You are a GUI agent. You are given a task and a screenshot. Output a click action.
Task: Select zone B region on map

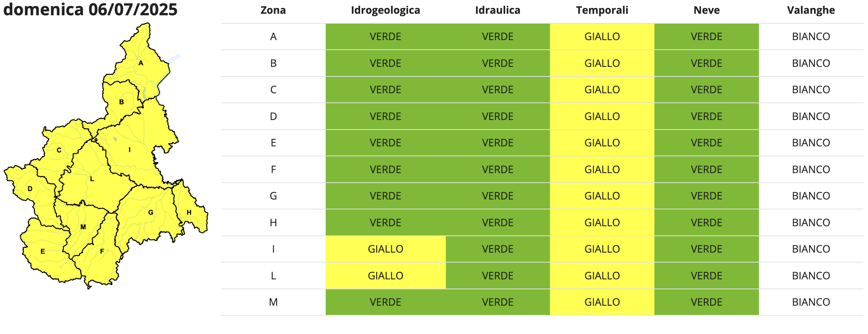pyautogui.click(x=121, y=102)
